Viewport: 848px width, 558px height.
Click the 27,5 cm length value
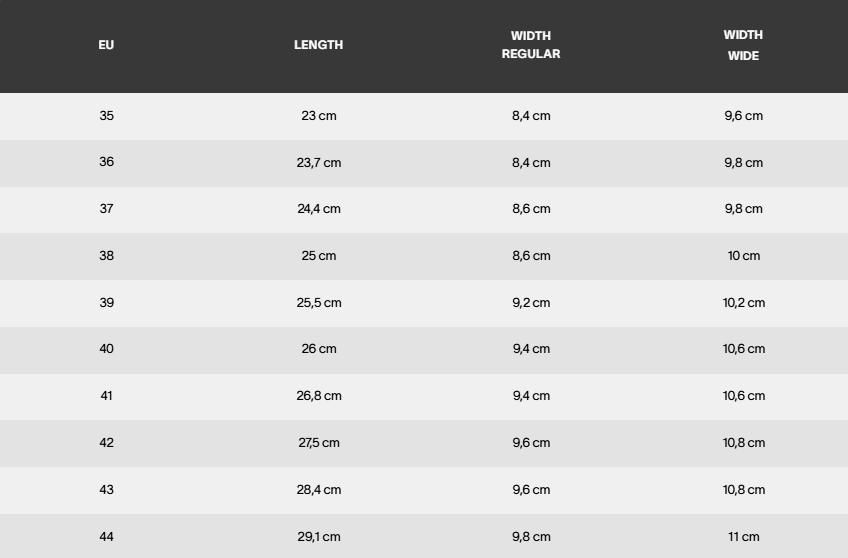(319, 443)
